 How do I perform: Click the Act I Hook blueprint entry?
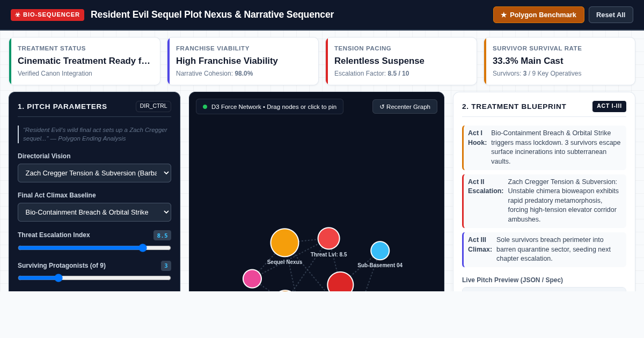click(544, 148)
